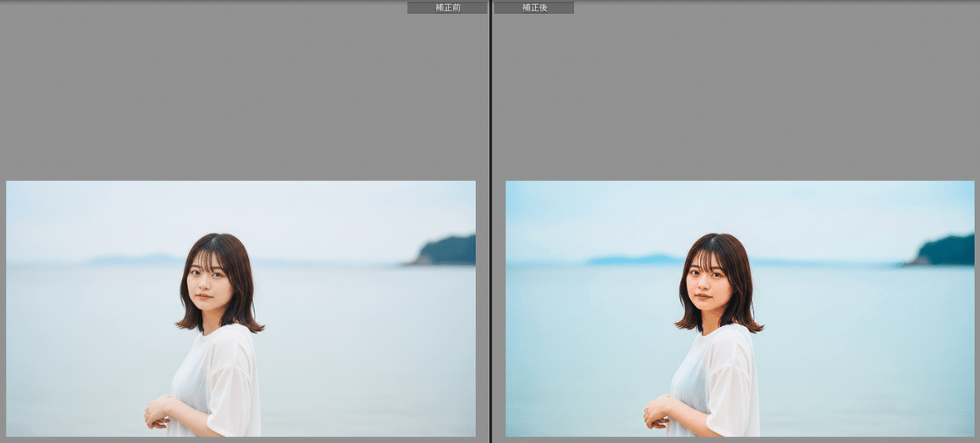This screenshot has height=443, width=980.
Task: Click the vertical divider between before and after panes
Action: [x=490, y=221]
